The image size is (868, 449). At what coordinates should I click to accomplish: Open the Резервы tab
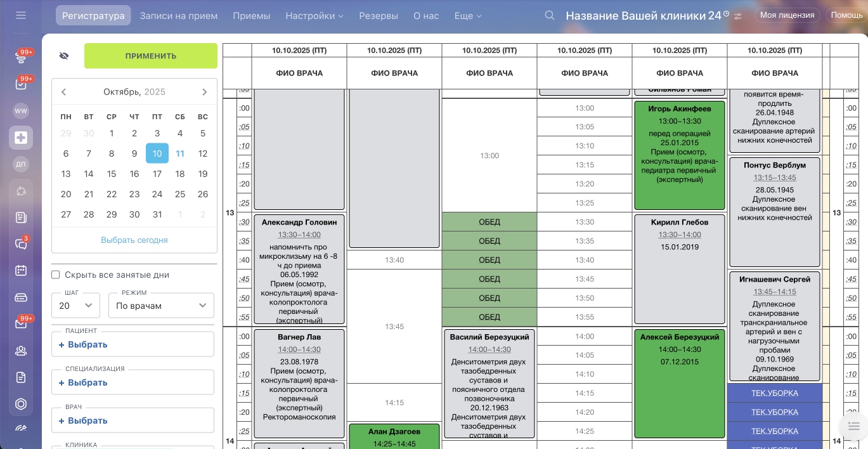click(379, 16)
